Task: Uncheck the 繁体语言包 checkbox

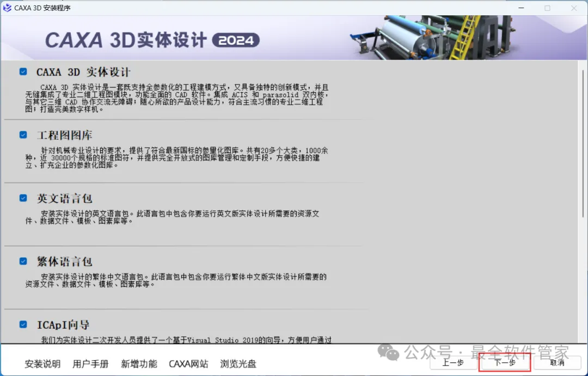Action: (23, 261)
